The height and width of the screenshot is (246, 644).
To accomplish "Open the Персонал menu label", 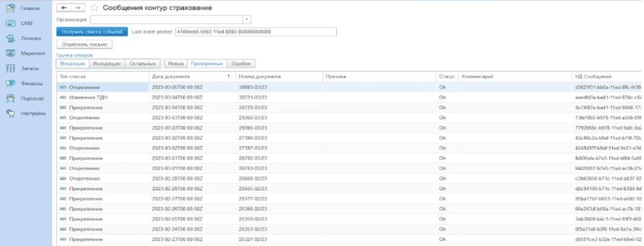I will [x=32, y=98].
